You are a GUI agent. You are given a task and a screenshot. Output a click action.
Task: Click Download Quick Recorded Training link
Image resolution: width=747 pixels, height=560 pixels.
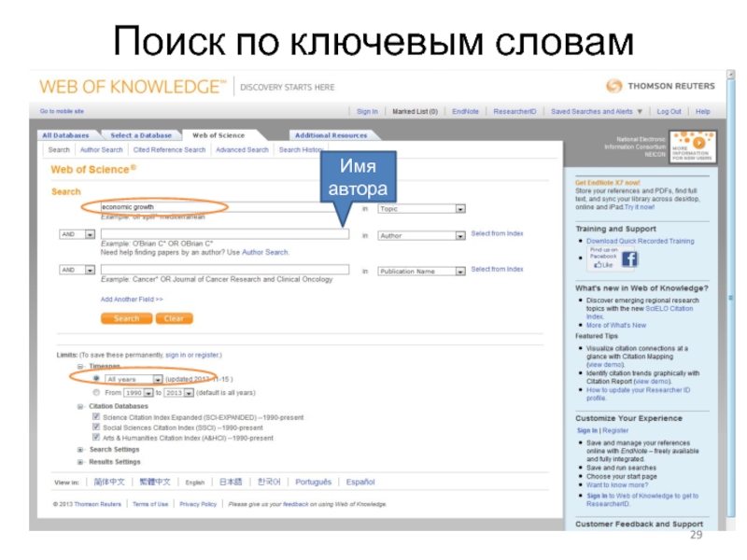pos(641,241)
